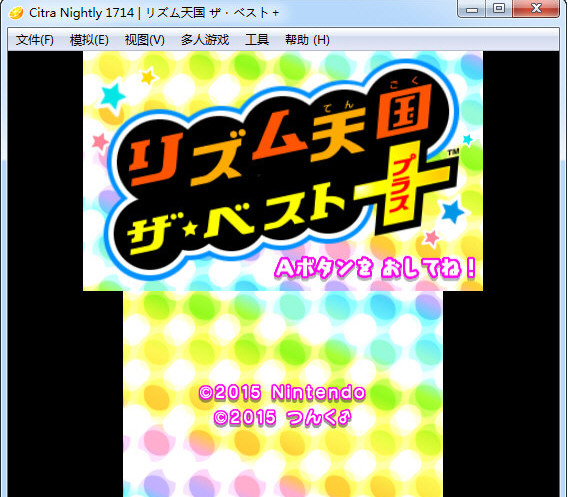Click the 国 kanji in the game logo
This screenshot has width=568, height=497.
coord(404,112)
